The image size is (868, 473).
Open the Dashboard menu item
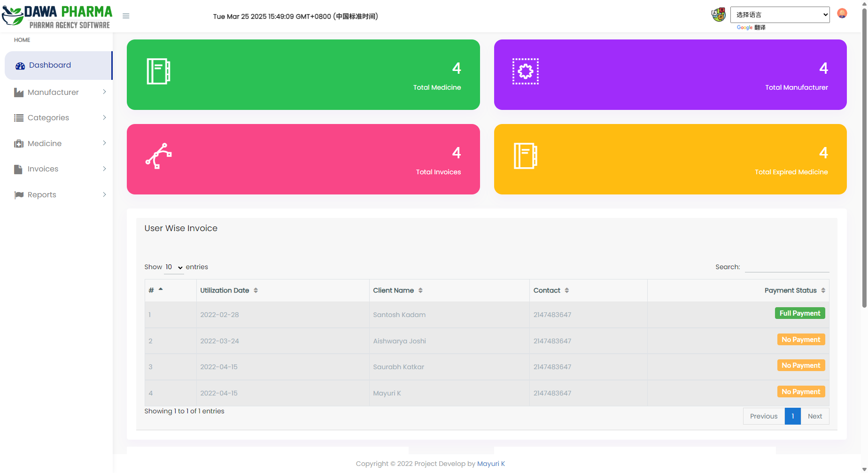50,65
